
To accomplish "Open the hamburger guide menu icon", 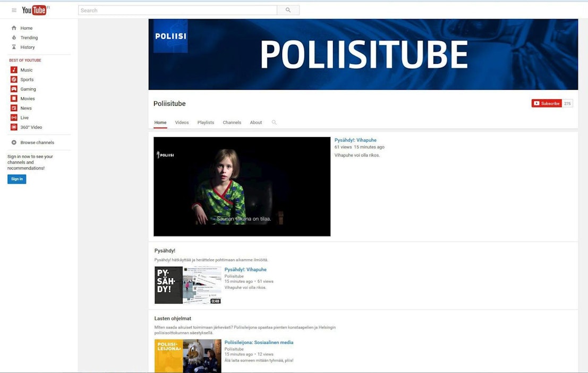I will pyautogui.click(x=14, y=10).
